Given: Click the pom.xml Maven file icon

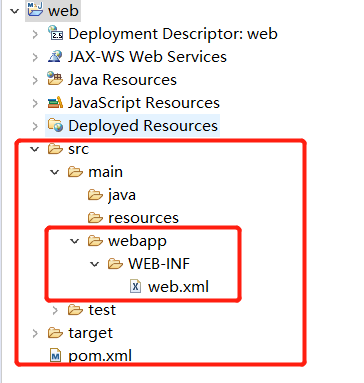Looking at the screenshot, I should (55, 356).
